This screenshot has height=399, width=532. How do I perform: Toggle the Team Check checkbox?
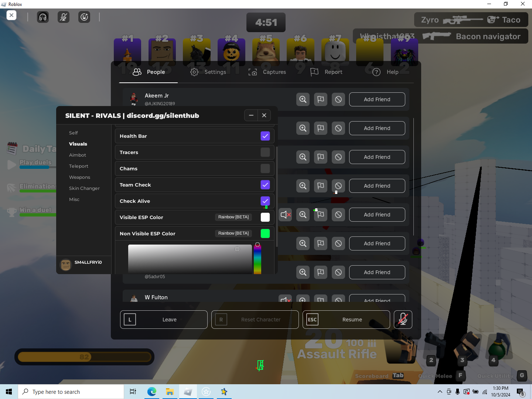265,185
